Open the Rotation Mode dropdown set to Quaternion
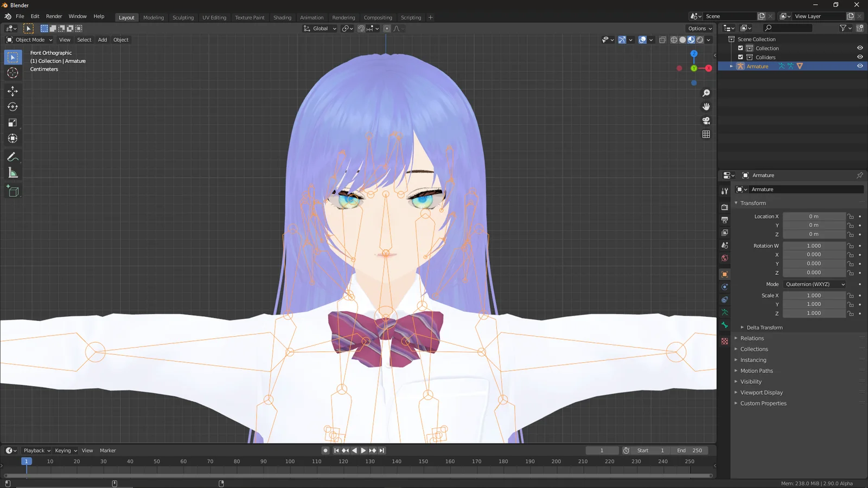The image size is (868, 488). (814, 284)
